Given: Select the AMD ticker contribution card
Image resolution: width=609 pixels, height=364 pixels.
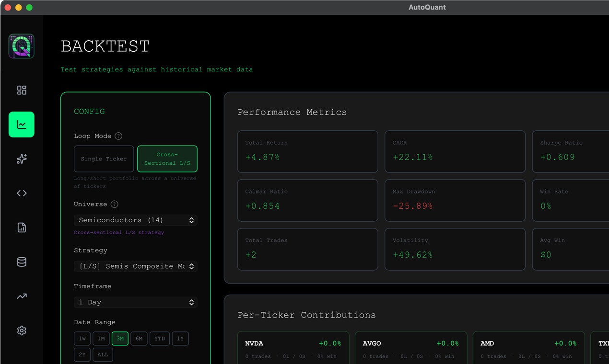Looking at the screenshot, I should pyautogui.click(x=529, y=348).
